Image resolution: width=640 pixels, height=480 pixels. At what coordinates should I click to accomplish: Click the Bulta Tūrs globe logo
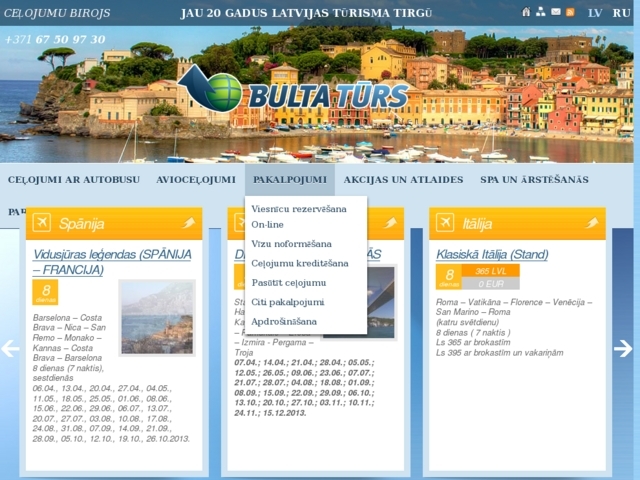292,89
